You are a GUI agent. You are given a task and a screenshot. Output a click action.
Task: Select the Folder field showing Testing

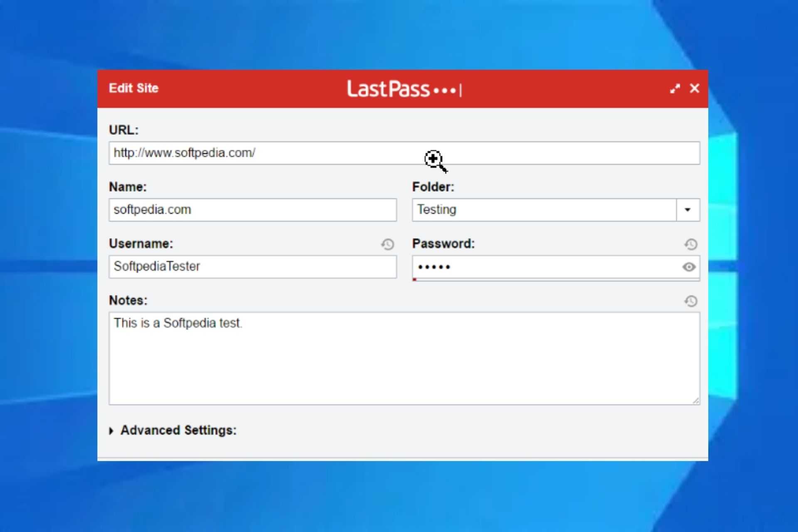coord(544,210)
